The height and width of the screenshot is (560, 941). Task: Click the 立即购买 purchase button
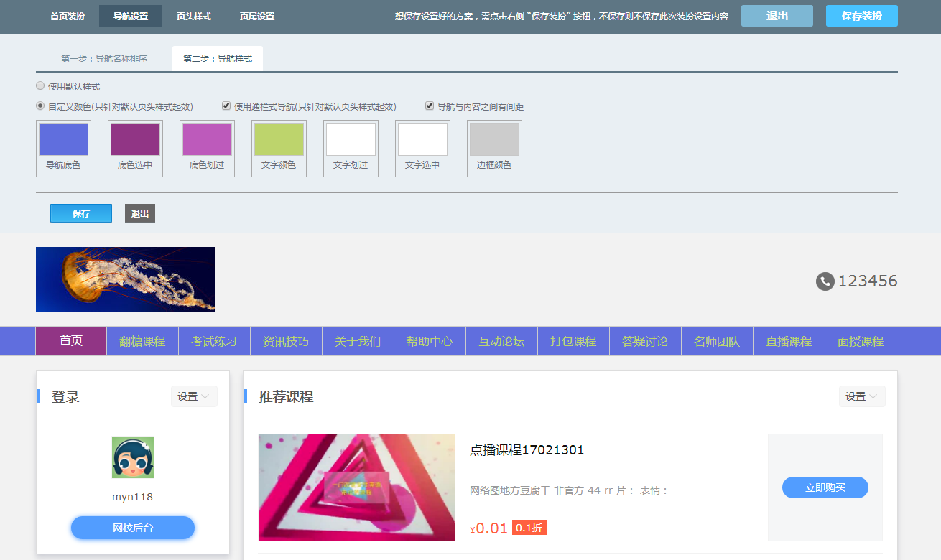click(825, 487)
